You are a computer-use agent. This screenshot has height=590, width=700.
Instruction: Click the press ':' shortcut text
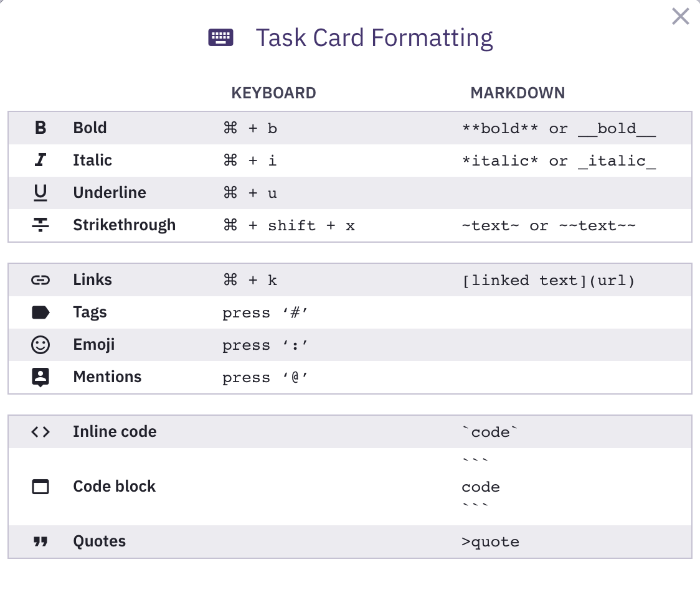[x=265, y=345]
